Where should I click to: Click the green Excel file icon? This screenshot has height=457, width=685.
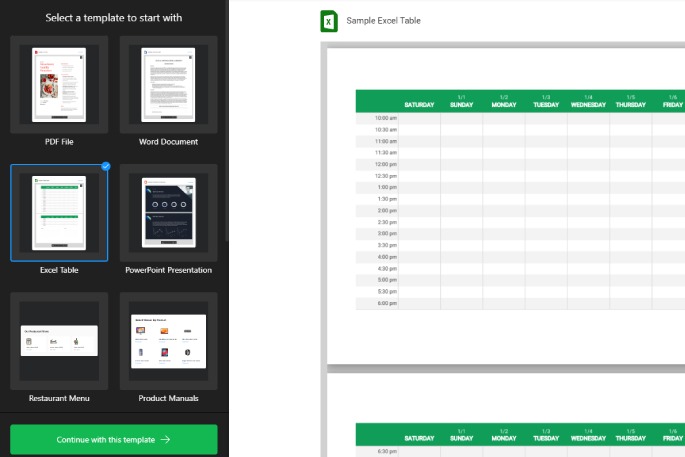(329, 21)
